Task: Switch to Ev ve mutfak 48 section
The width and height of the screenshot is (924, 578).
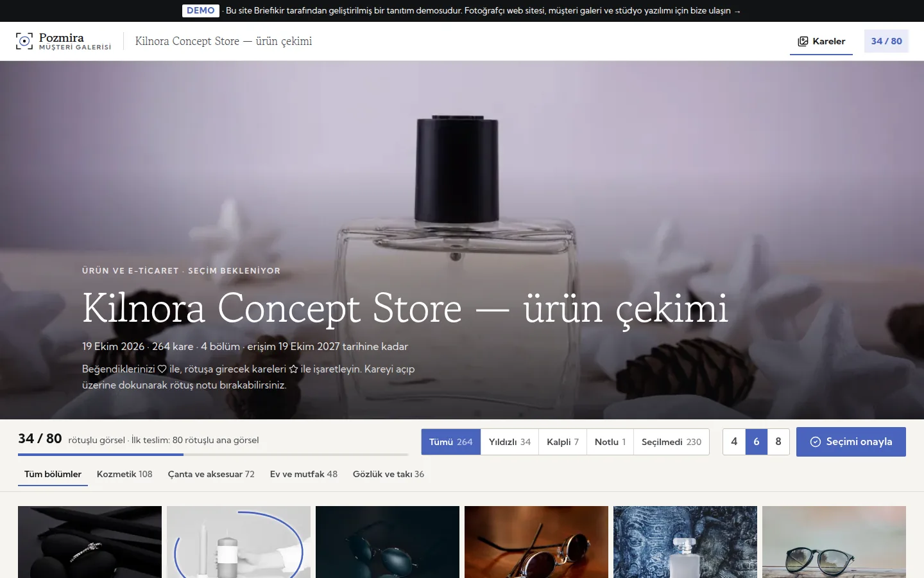Action: point(304,474)
